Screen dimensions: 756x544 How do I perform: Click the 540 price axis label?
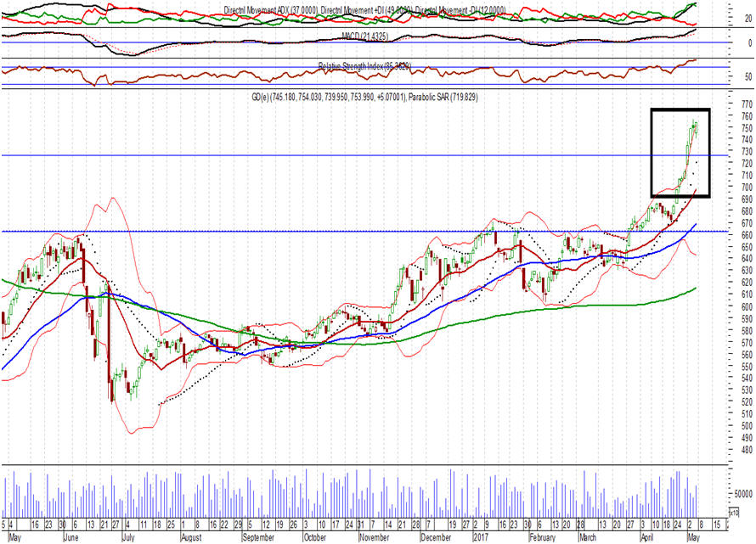click(x=747, y=379)
